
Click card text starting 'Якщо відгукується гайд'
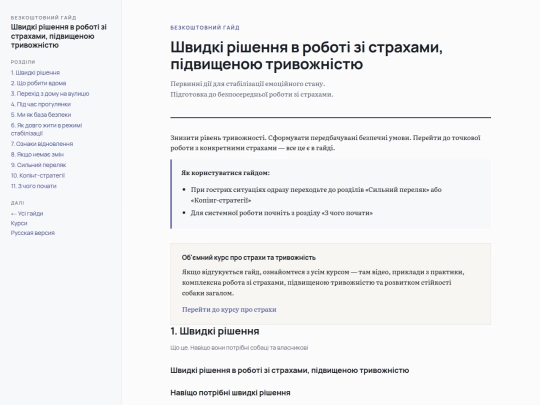click(323, 282)
